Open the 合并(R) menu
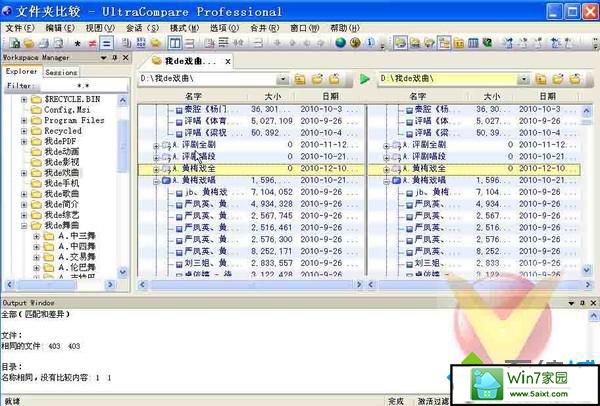Image resolution: width=600 pixels, height=406 pixels. coord(265,28)
